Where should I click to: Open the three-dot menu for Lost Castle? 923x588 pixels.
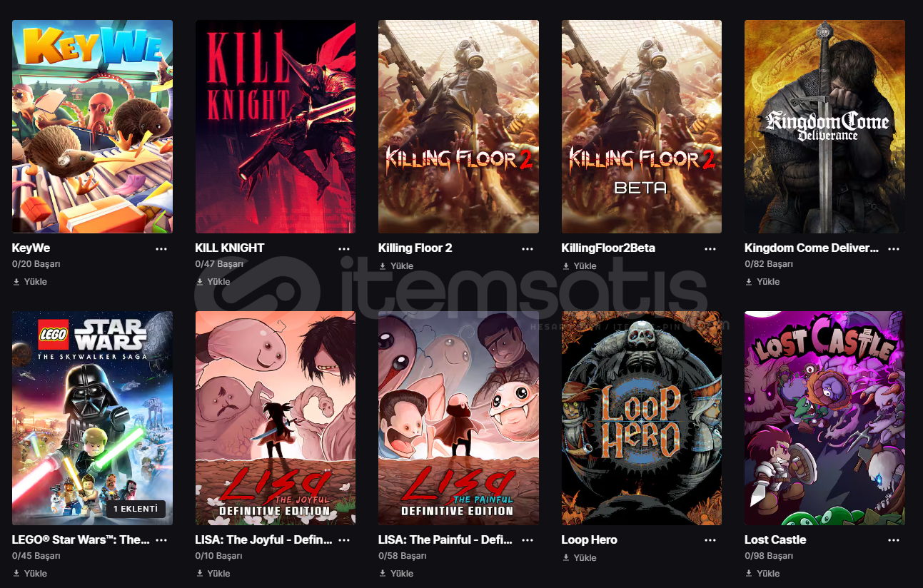(894, 540)
